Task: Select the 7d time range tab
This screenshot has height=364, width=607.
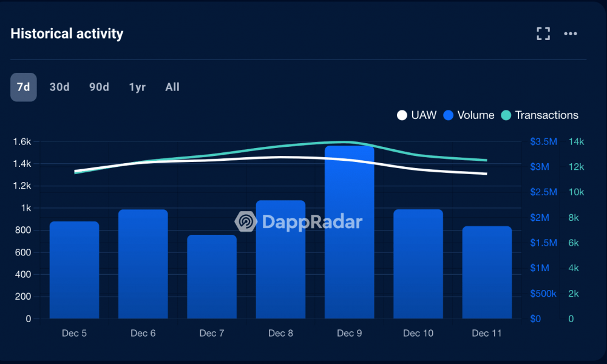Action: [x=24, y=87]
